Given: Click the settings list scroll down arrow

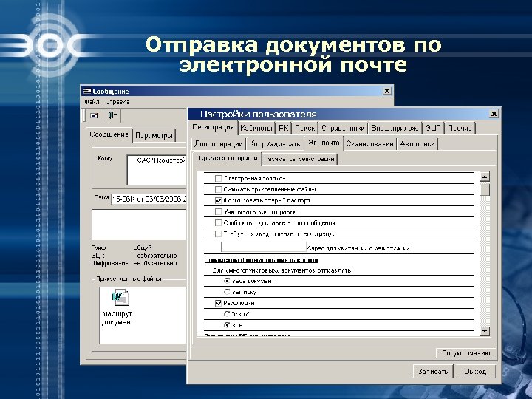Looking at the screenshot, I should pyautogui.click(x=485, y=331).
